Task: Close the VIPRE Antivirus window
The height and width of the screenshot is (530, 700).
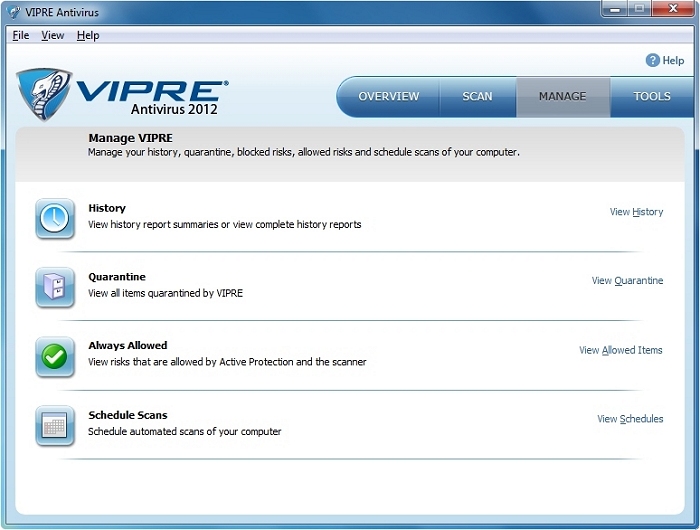Action: tap(673, 9)
